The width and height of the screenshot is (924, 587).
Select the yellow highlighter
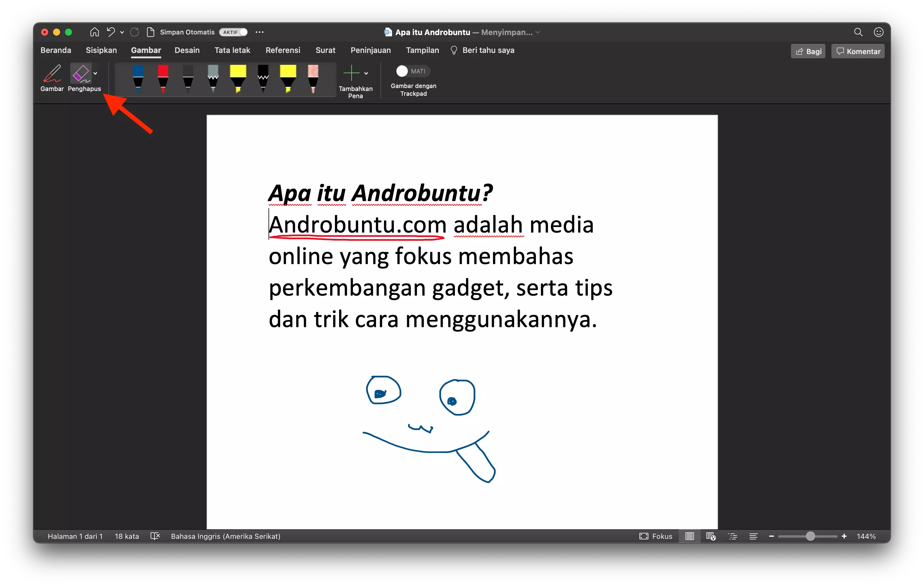238,79
